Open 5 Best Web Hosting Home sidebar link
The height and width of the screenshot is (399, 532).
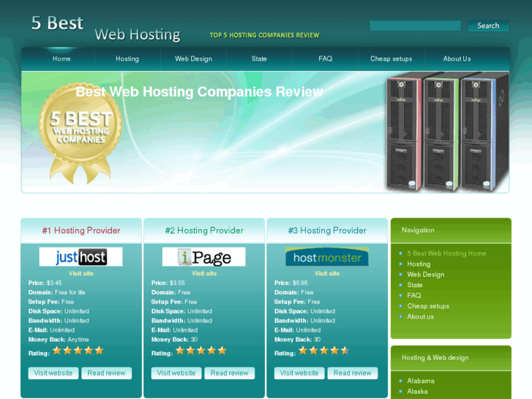(x=446, y=253)
